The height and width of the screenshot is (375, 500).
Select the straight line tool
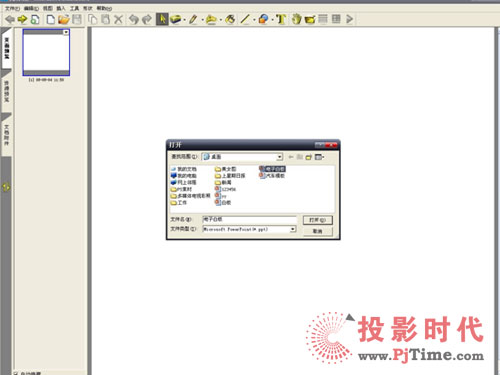(x=245, y=19)
